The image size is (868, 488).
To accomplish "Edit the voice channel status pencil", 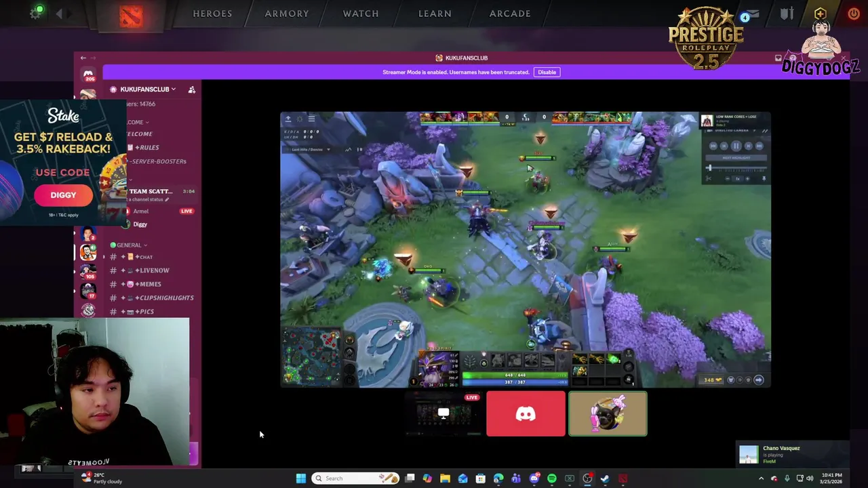I will [167, 199].
